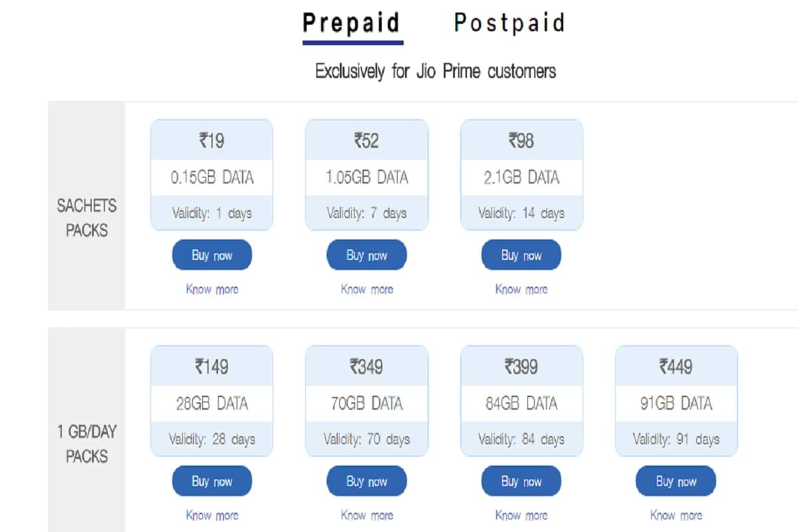798x532 pixels.
Task: Know more about the ₹349 plan
Action: (x=366, y=515)
